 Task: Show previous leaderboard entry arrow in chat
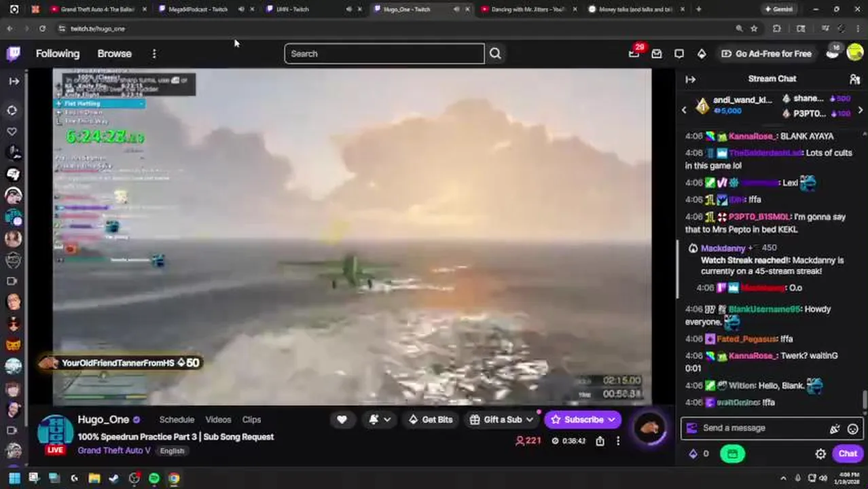pyautogui.click(x=684, y=110)
